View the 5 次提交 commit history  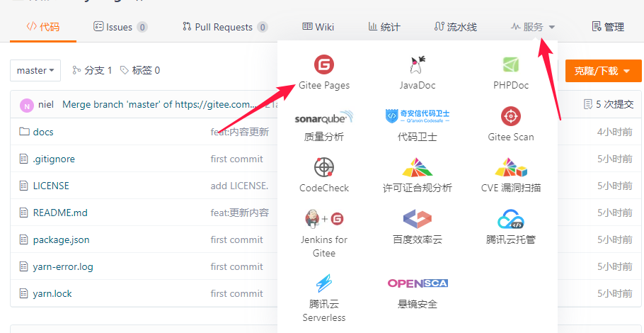click(x=609, y=104)
